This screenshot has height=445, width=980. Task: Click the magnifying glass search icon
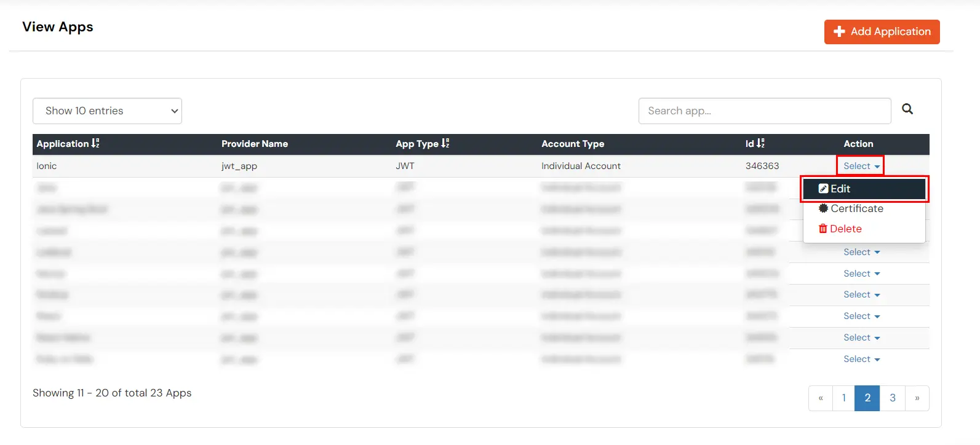[907, 109]
